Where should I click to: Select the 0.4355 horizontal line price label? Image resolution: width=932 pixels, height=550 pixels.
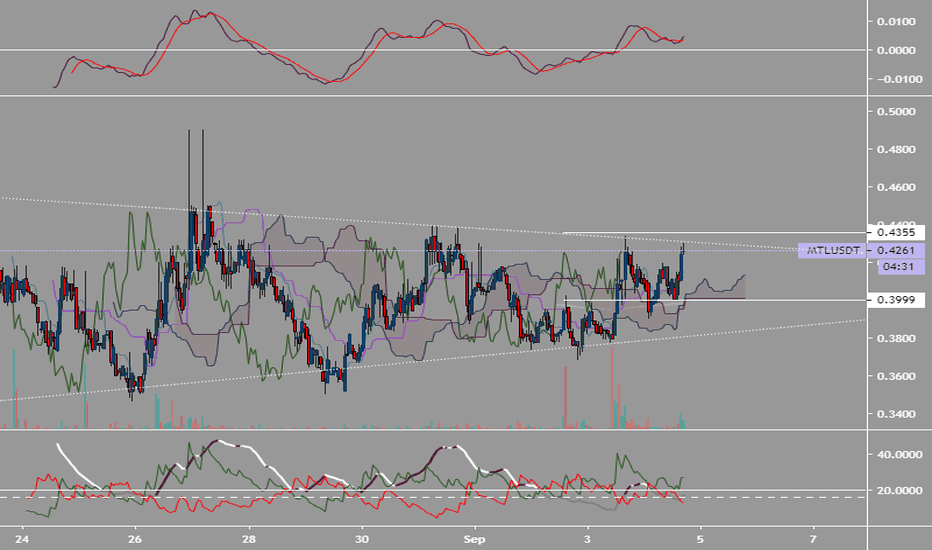pyautogui.click(x=896, y=232)
